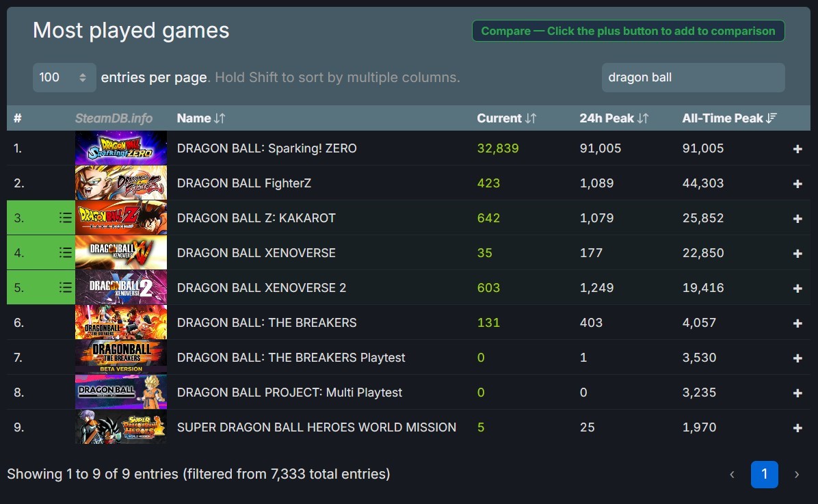Add DRAGON BALL Z: KAKAROT to comparison
This screenshot has width=818, height=504.
pos(797,219)
